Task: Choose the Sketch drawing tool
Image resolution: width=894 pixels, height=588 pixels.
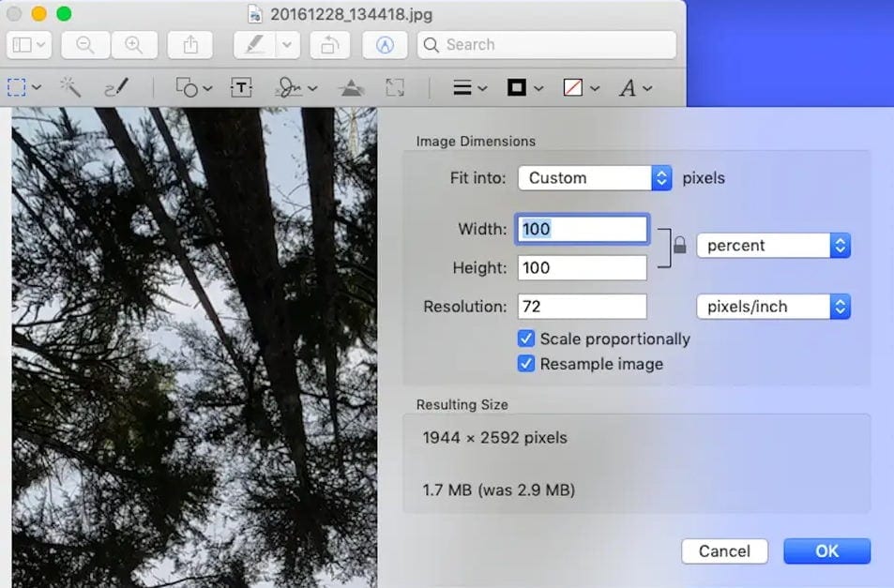Action: (116, 87)
